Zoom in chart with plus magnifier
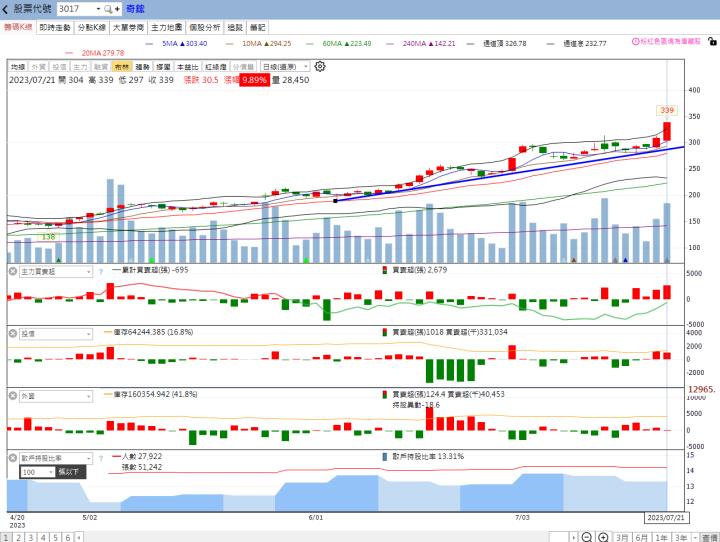The width and height of the screenshot is (720, 542). click(603, 537)
